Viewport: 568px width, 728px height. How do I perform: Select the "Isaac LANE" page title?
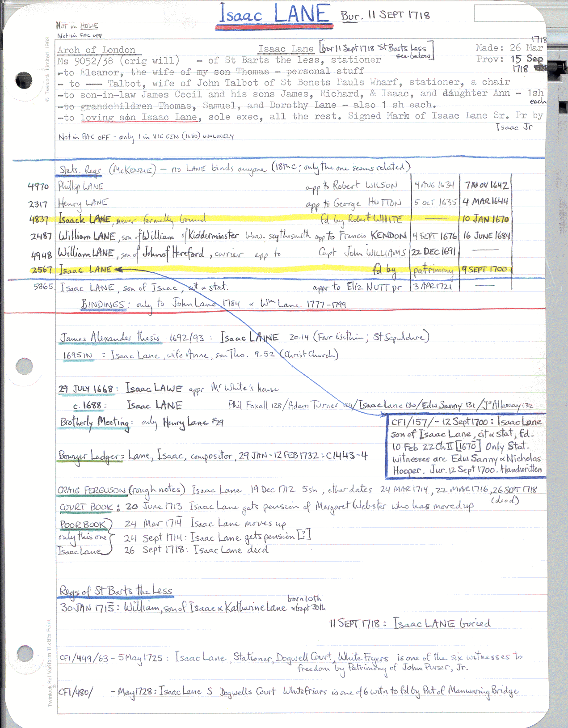274,14
